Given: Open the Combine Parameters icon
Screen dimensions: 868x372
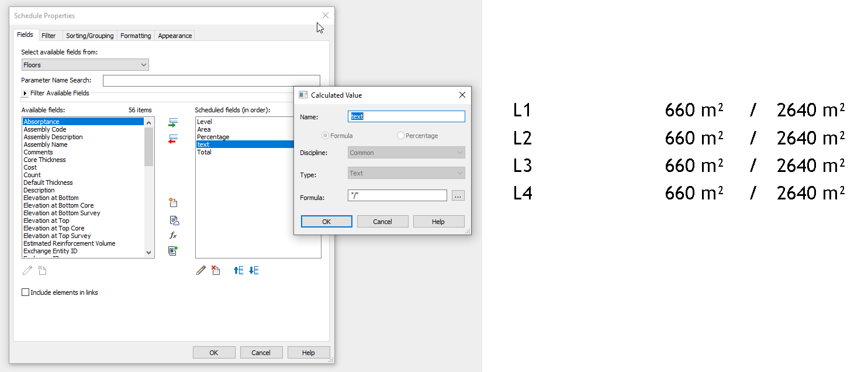Looking at the screenshot, I should coord(173,250).
